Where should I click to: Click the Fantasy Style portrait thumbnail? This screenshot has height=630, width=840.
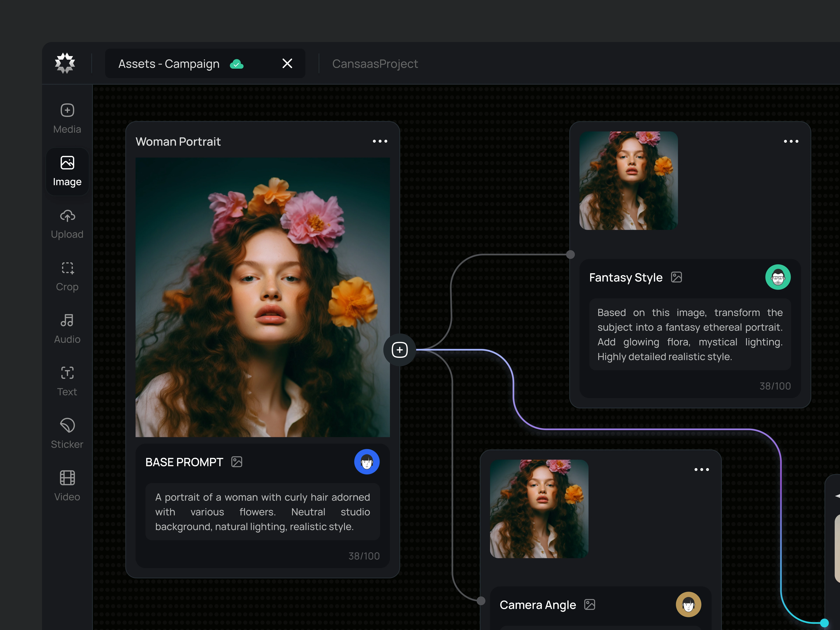click(628, 180)
